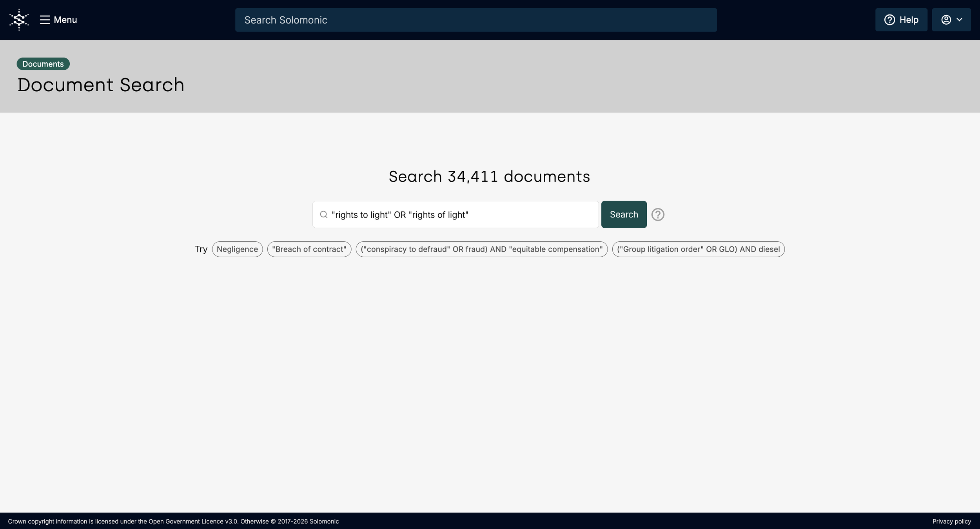Try the conspiracy to defraud suggestion chip
The image size is (980, 529).
pos(481,249)
